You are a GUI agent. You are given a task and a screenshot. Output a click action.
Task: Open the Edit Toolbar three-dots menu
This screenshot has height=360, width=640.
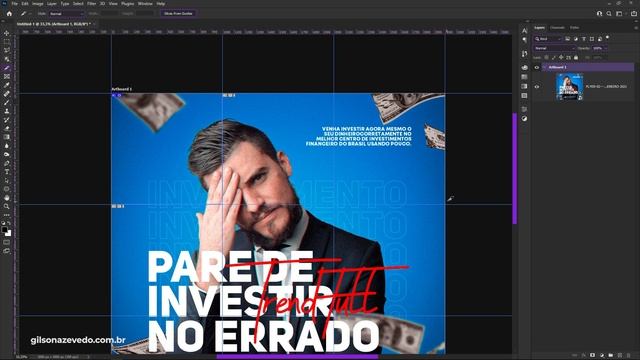7,215
